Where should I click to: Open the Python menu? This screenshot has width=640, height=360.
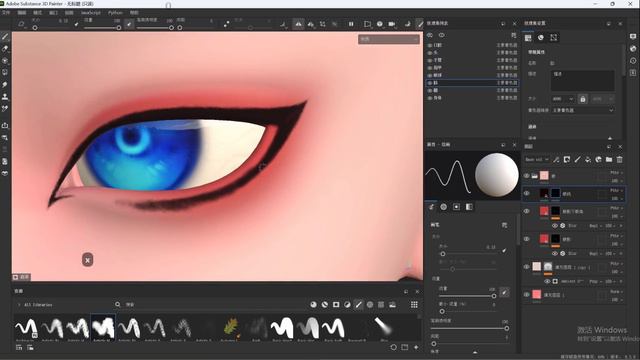115,13
